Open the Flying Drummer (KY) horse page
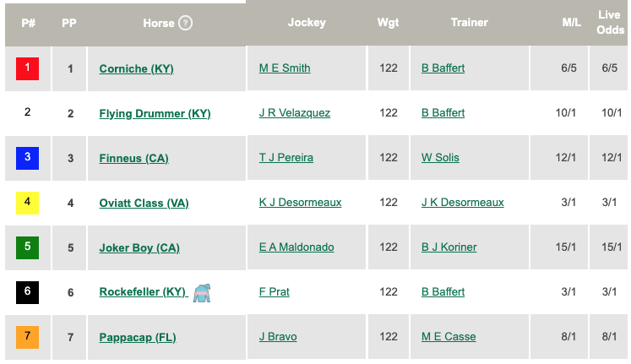 tap(155, 113)
